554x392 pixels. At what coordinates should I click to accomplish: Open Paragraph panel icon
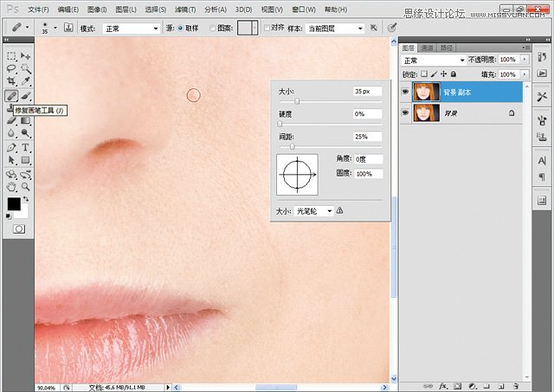pyautogui.click(x=542, y=177)
